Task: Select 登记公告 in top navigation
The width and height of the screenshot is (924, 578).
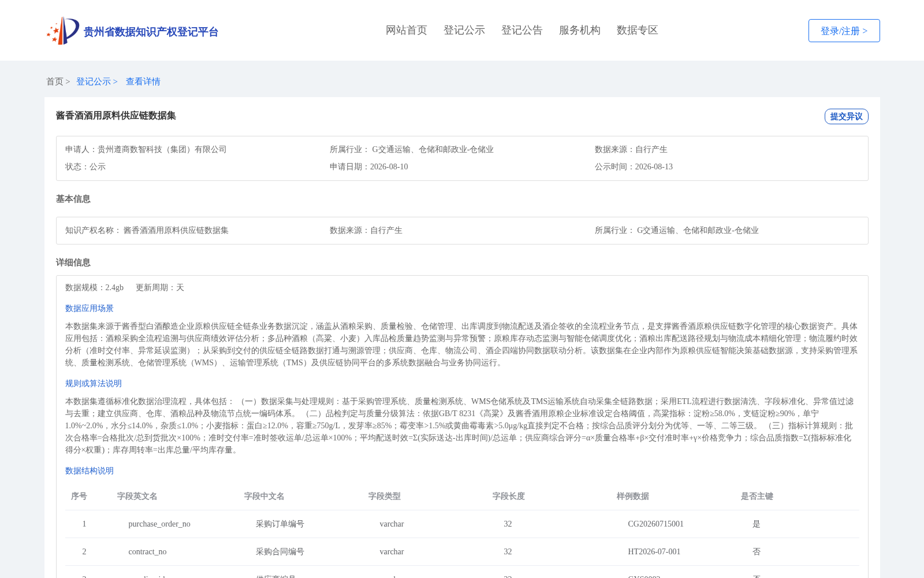Action: pyautogui.click(x=522, y=30)
